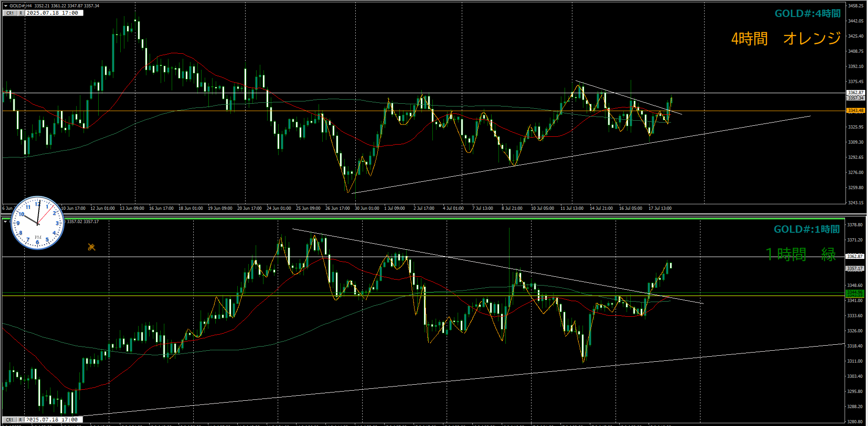
Task: Click the 3362.87 price label on H4 axis
Action: [x=855, y=93]
